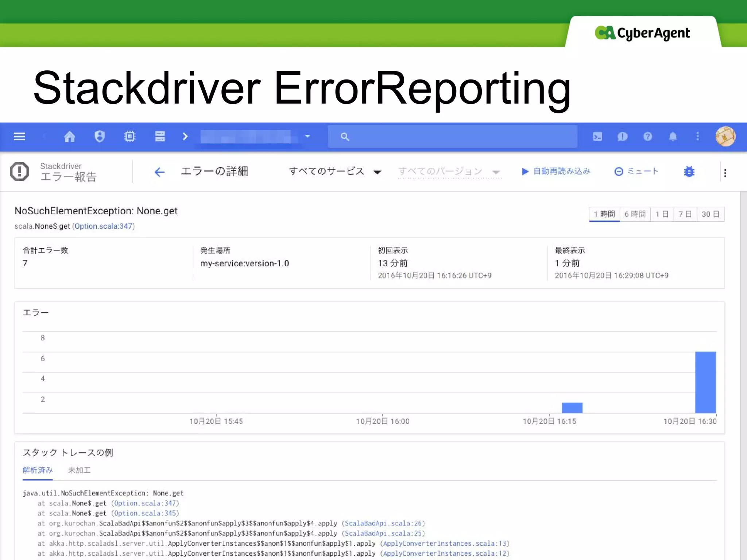Image resolution: width=747 pixels, height=560 pixels.
Task: Open the help question mark icon
Action: pos(647,136)
